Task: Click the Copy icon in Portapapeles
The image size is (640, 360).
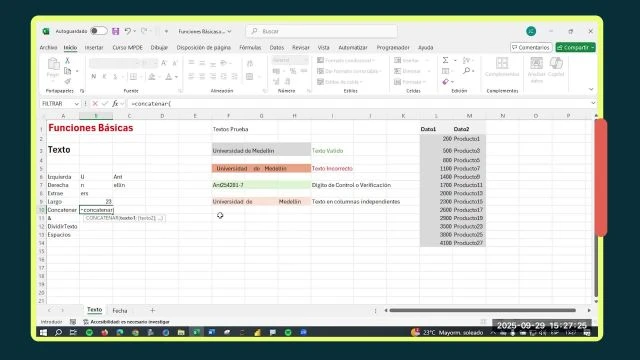Action: (67, 71)
